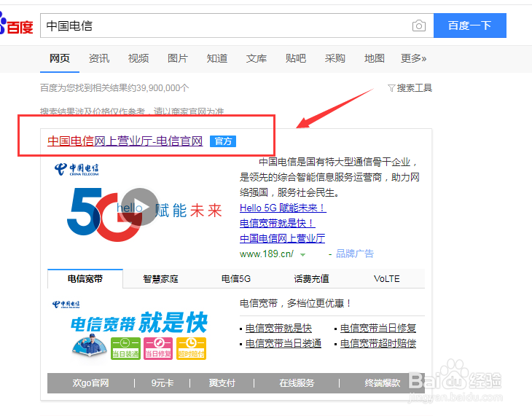Click the green 当日装通 icon
The width and height of the screenshot is (532, 416).
tap(125, 348)
